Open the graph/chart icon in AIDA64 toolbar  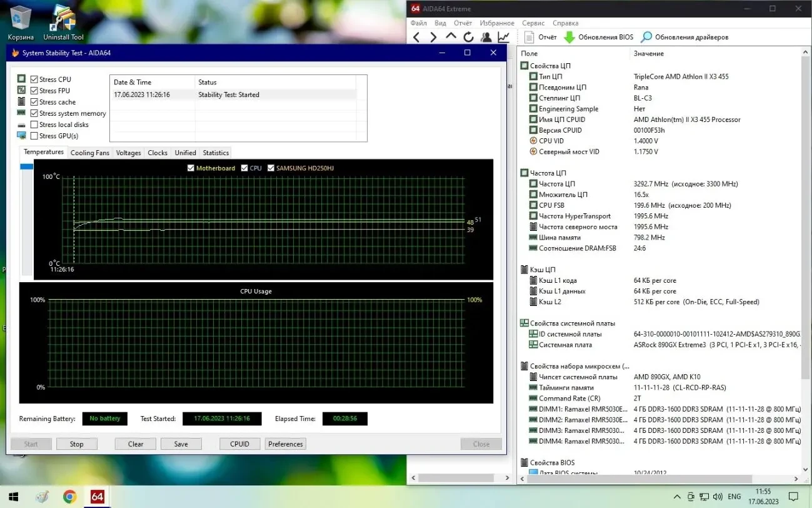click(x=504, y=36)
